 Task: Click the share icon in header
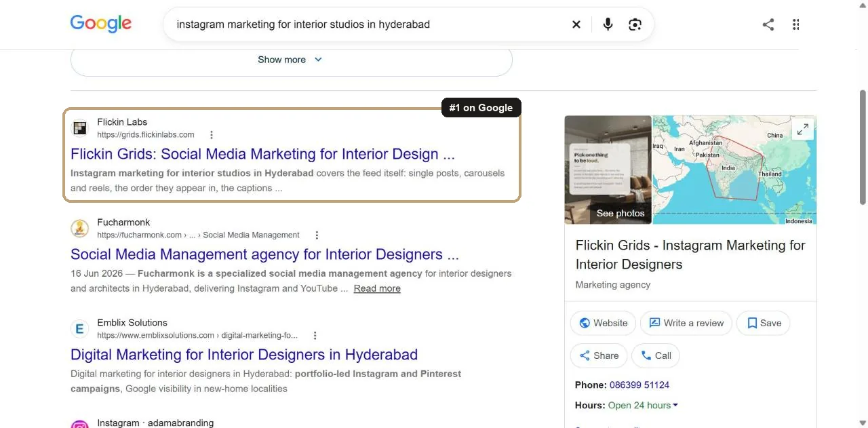768,24
